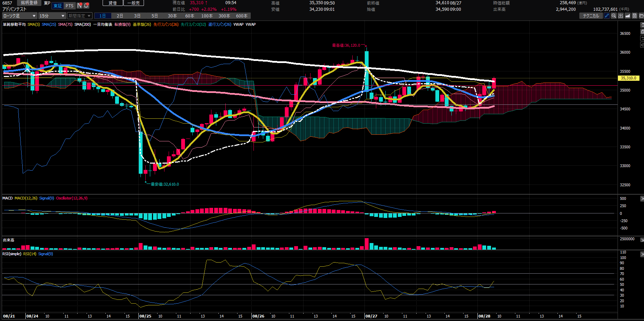Toggle the 出 marker icon

pos(621,16)
